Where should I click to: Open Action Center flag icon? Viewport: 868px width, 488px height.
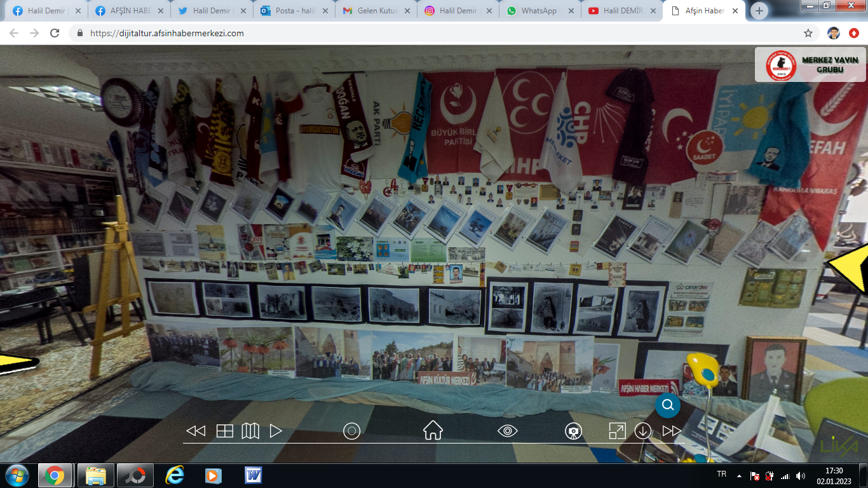point(755,476)
